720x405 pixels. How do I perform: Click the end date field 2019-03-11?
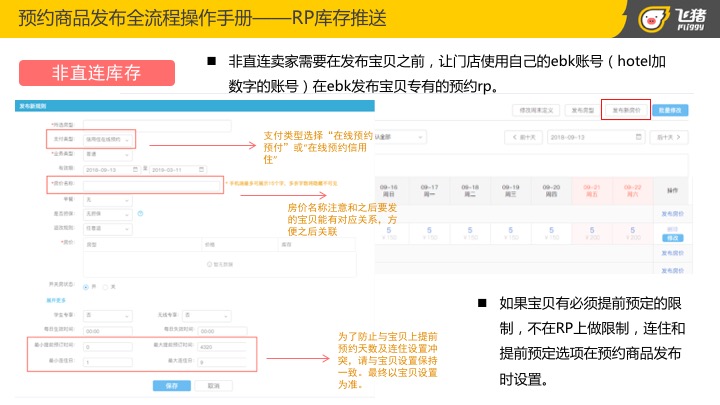(178, 169)
